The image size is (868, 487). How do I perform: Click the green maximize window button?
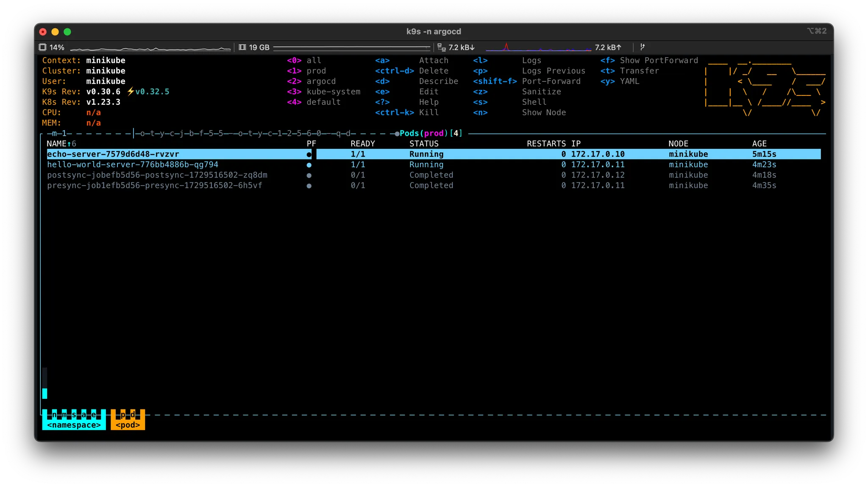[67, 32]
